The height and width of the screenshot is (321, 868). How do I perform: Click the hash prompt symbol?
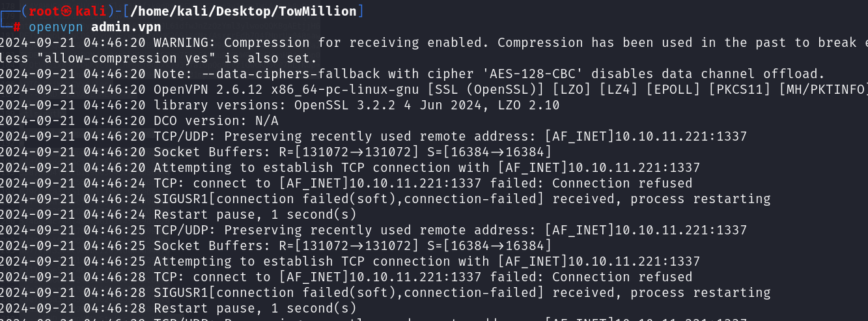click(x=17, y=27)
